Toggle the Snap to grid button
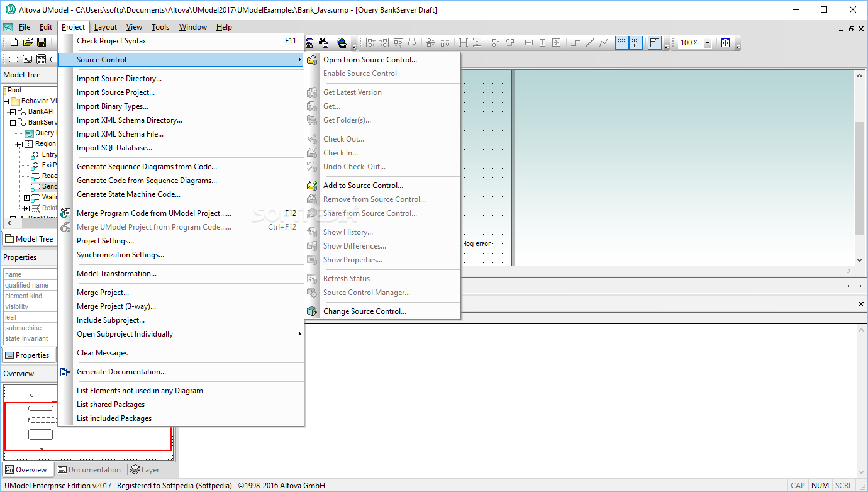This screenshot has width=868, height=492. [x=636, y=43]
